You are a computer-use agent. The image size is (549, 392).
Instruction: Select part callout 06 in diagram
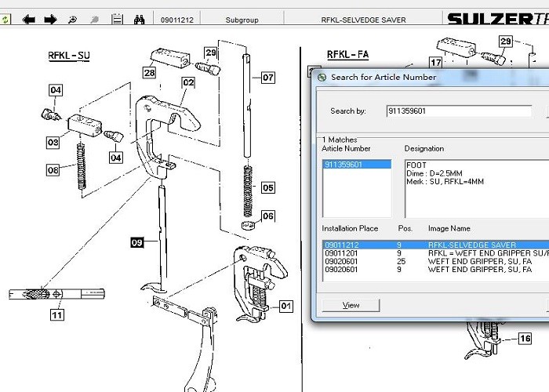pyautogui.click(x=268, y=216)
